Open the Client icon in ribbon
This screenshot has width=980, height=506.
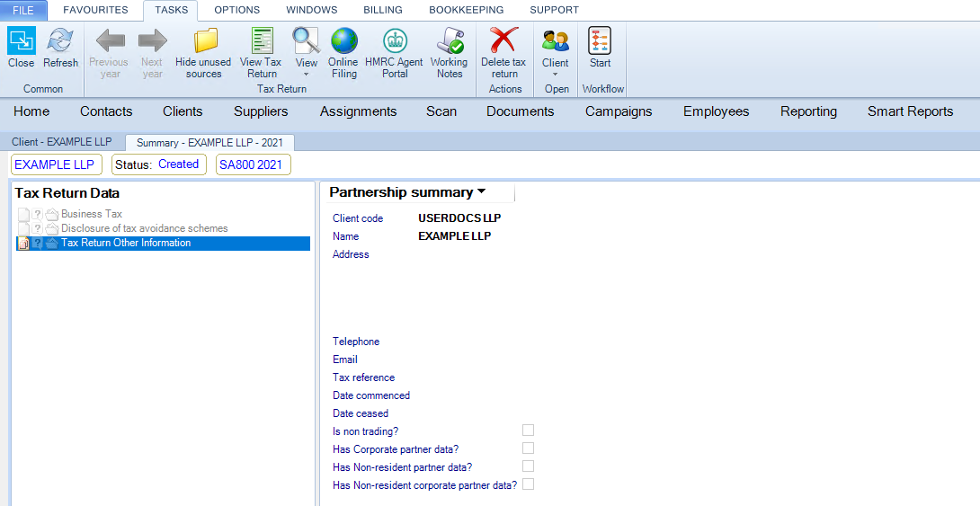[556, 40]
